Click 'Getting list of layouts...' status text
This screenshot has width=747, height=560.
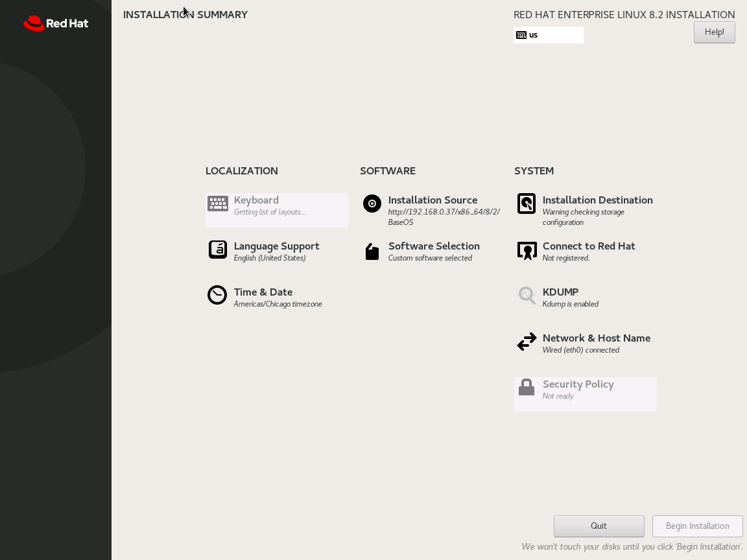tap(270, 212)
